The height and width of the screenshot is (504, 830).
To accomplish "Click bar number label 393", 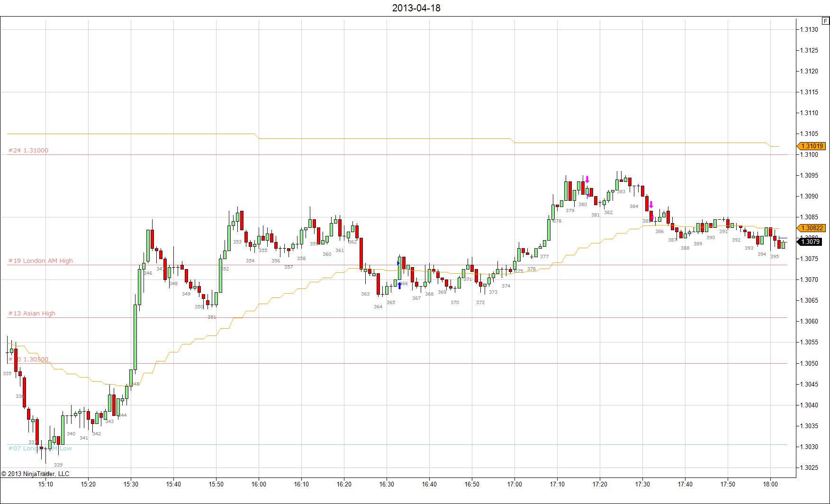I will 749,248.
